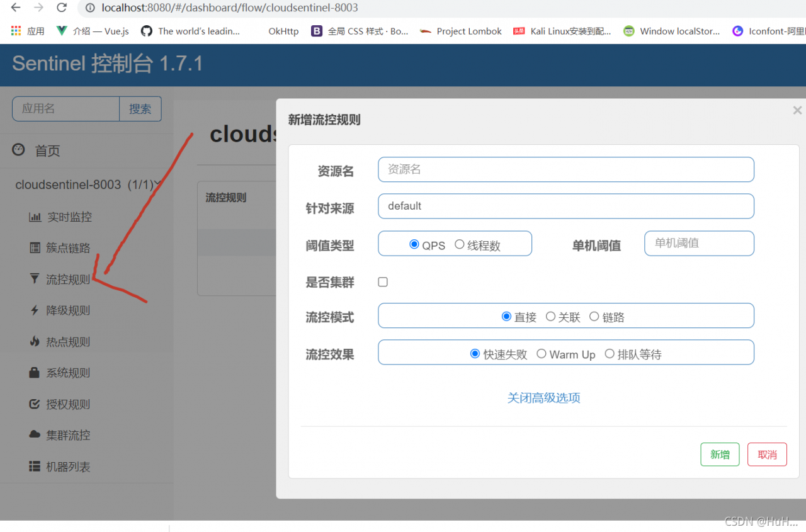Screen dimensions: 806x532
Task: Focus the 资源名 input field
Action: 566,169
